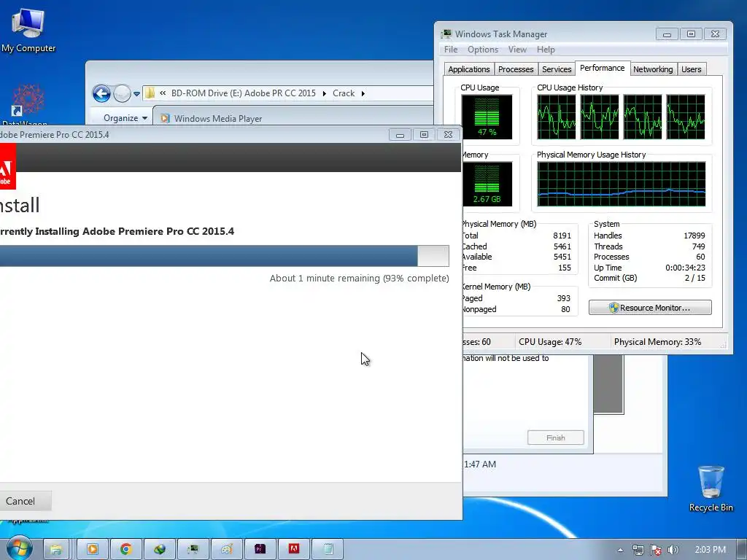
Task: Open Windows Explorer from the taskbar
Action: pos(56,550)
